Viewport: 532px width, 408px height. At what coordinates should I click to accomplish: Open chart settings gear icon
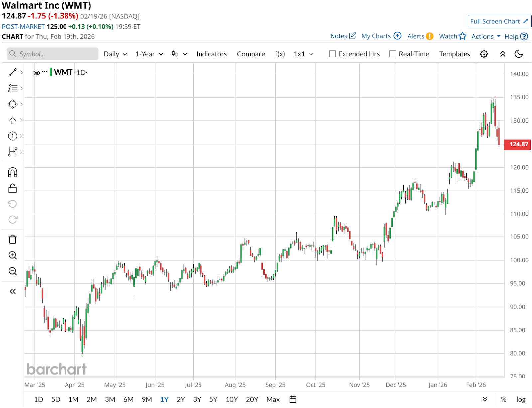pos(484,54)
